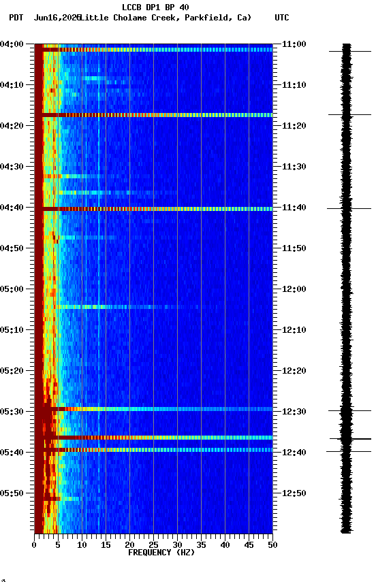
Task: Select the 05:50 PDT time label
Action: click(12, 493)
